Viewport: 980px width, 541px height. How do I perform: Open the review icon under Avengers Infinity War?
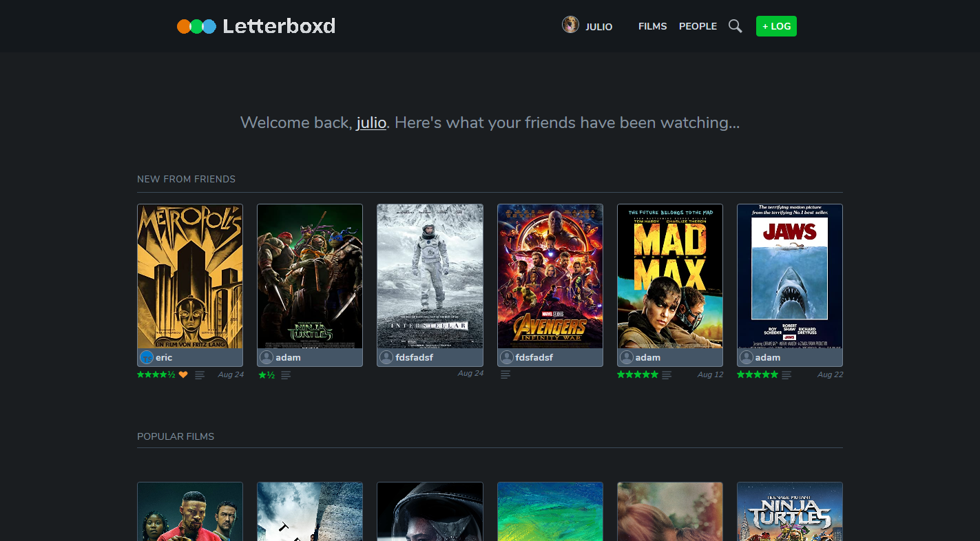click(x=505, y=375)
